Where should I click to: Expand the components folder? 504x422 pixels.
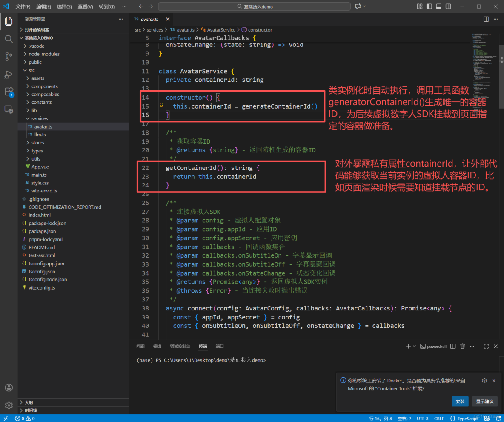(44, 86)
